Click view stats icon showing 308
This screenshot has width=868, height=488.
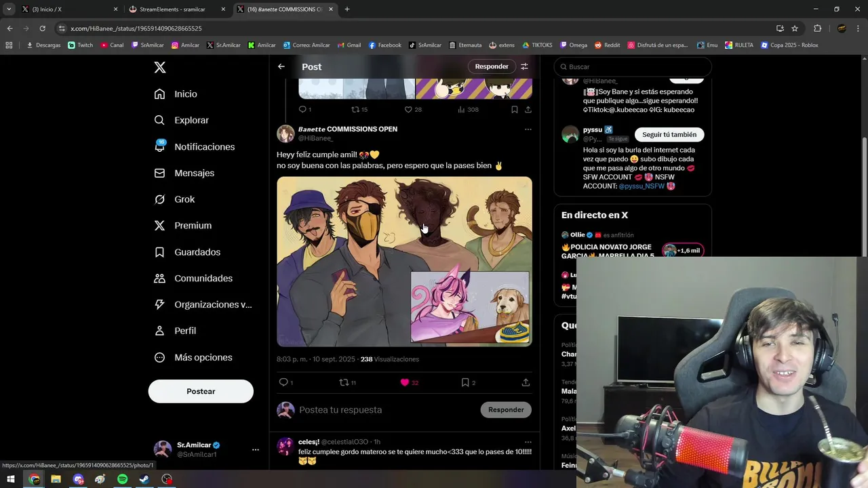461,109
